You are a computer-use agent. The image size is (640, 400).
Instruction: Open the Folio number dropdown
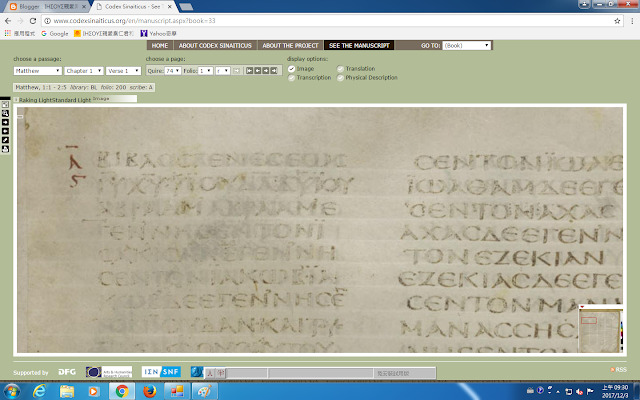click(x=205, y=71)
